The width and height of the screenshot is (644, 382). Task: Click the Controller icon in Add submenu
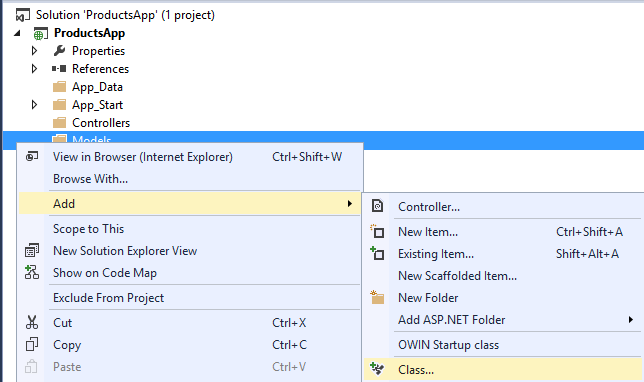[377, 205]
